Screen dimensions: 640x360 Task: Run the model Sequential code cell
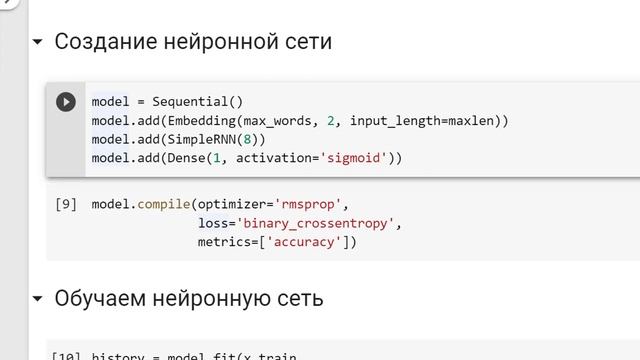click(66, 102)
